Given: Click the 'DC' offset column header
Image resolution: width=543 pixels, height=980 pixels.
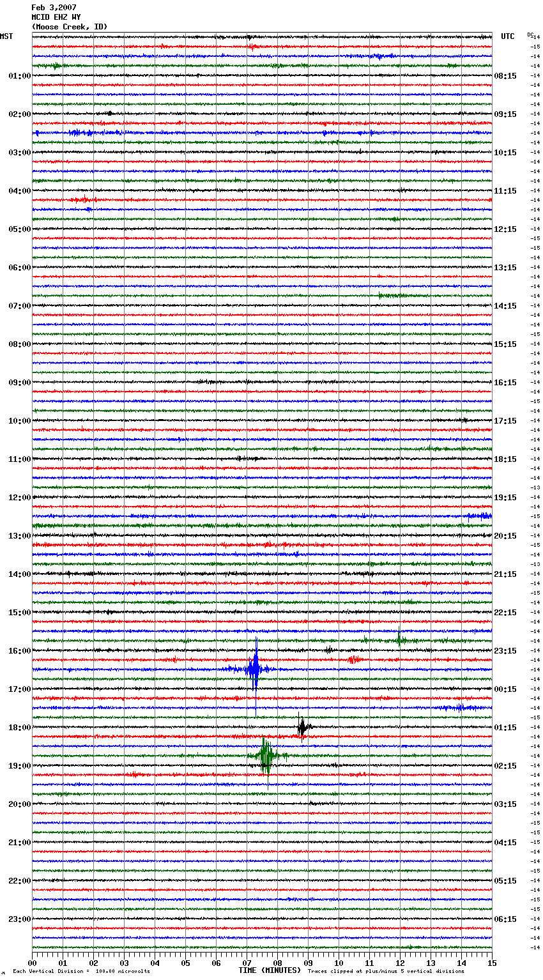Looking at the screenshot, I should [x=530, y=34].
